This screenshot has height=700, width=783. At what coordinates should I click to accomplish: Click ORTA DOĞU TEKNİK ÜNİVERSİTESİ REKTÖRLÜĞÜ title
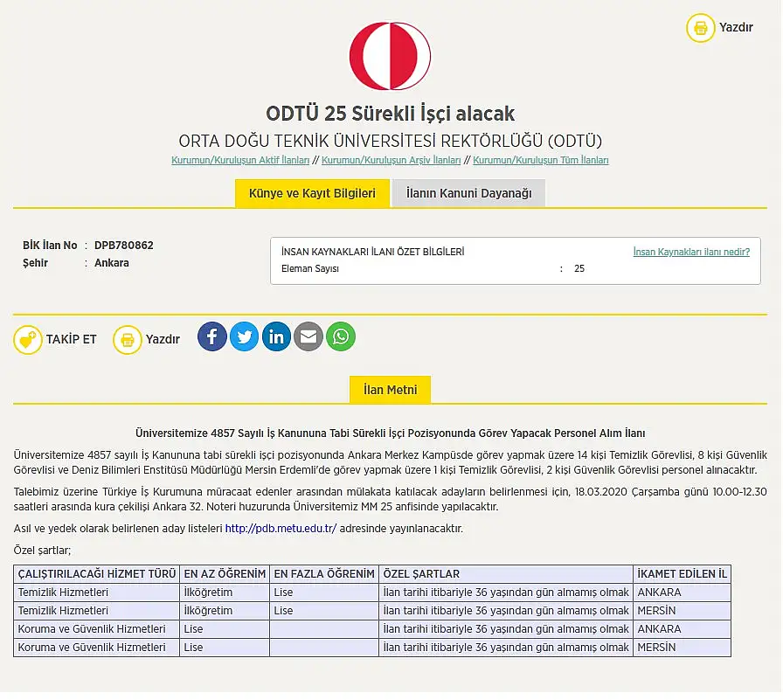pyautogui.click(x=390, y=142)
